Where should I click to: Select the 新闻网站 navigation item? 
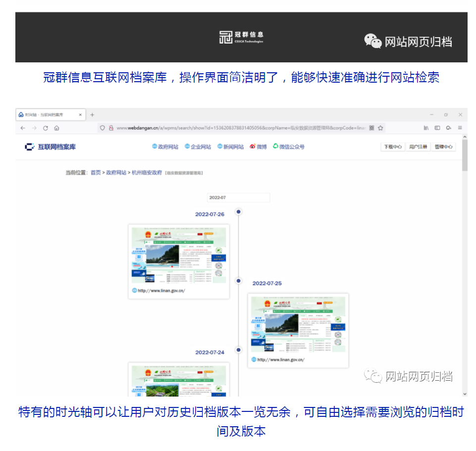point(230,147)
